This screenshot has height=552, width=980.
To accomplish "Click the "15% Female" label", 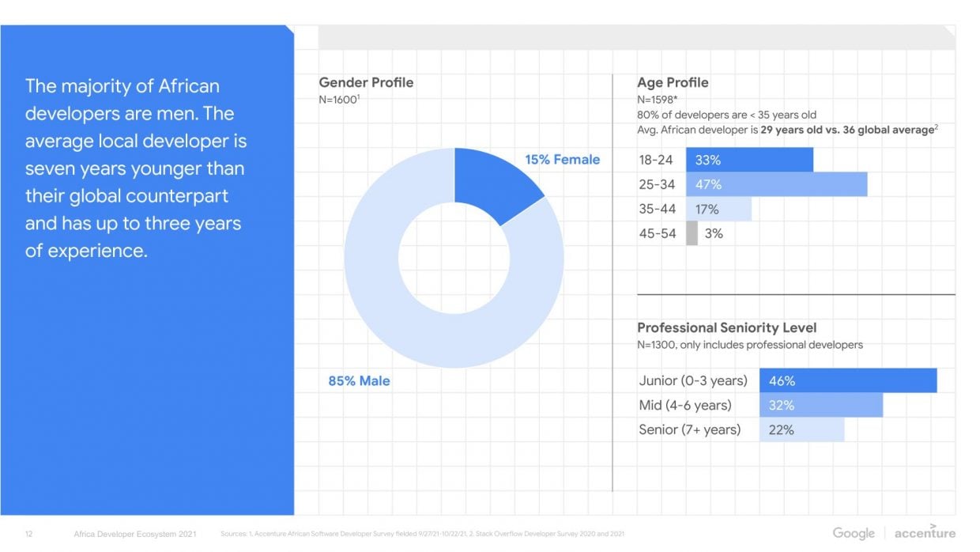I will point(562,160).
